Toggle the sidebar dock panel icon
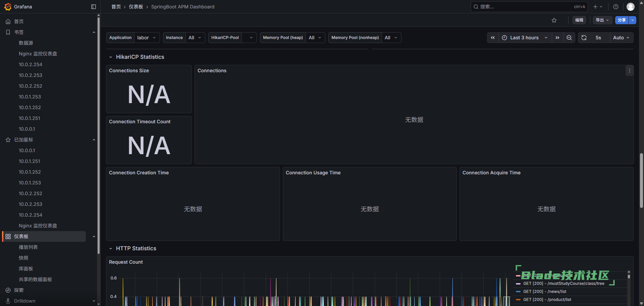644x306 pixels. (x=94, y=7)
